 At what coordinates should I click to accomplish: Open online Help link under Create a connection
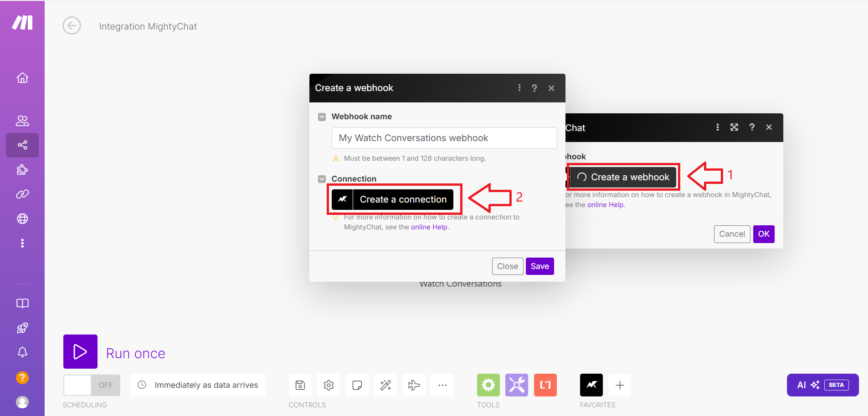(429, 227)
